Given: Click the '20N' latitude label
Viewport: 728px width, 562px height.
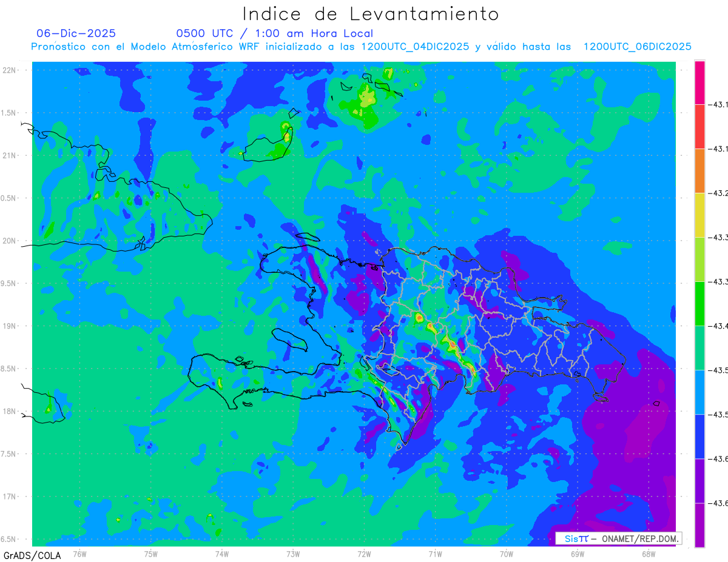Looking at the screenshot, I should tap(9, 241).
